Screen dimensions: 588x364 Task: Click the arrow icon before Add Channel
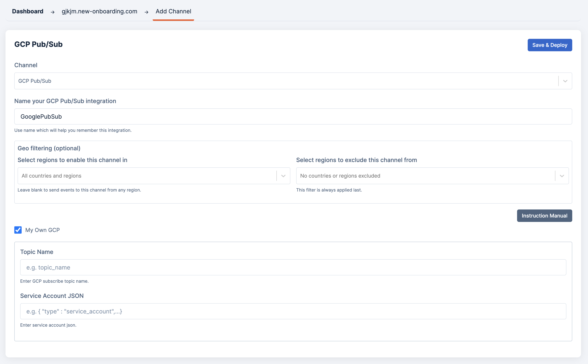(x=146, y=12)
